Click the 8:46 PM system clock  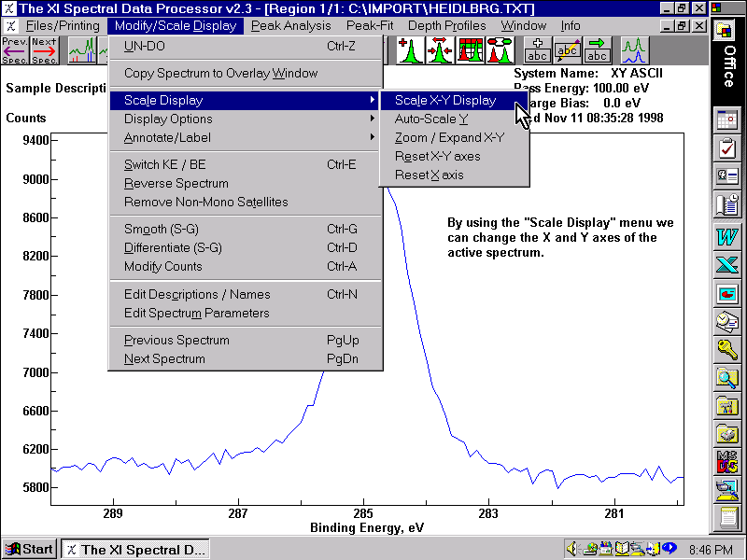click(x=711, y=549)
